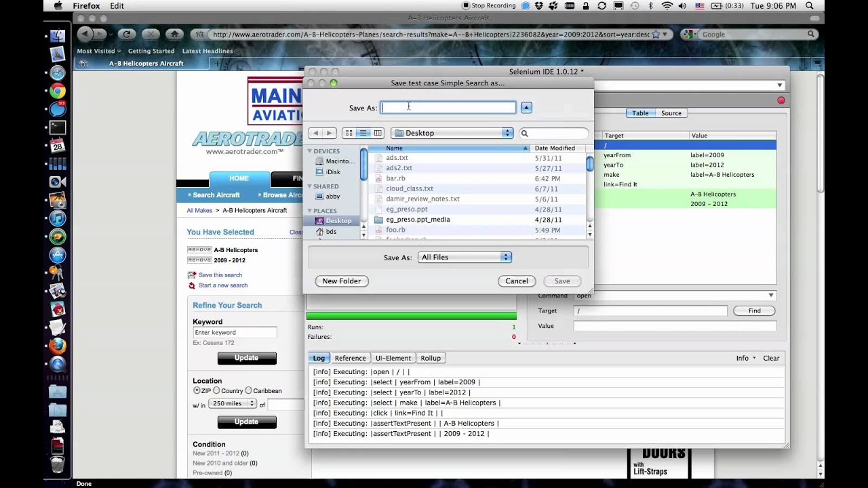Open Most Visited bookmarks dropdown
Viewport: 868px width, 488px height.
99,51
